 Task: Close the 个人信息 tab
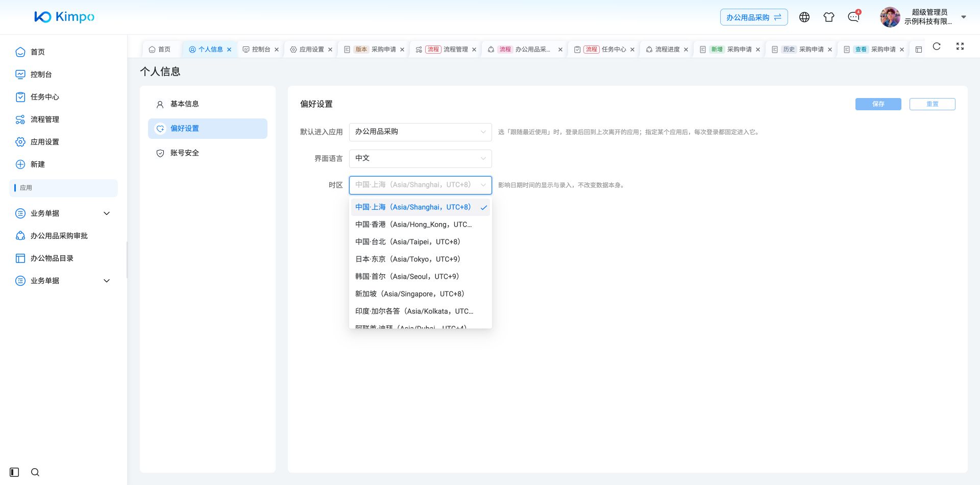pos(230,50)
